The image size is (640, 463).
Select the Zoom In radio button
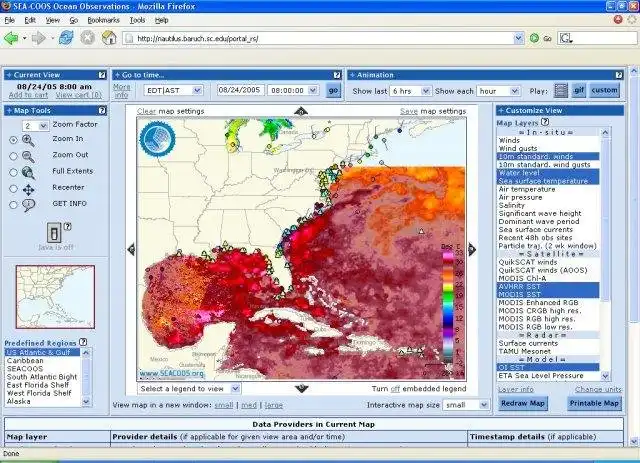point(13,140)
